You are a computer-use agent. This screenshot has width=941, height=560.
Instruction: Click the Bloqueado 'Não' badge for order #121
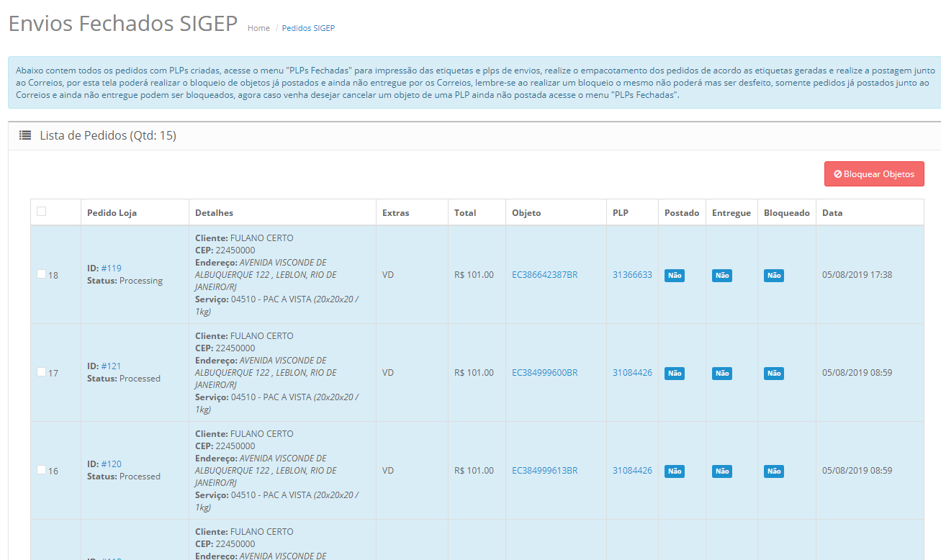[774, 374]
